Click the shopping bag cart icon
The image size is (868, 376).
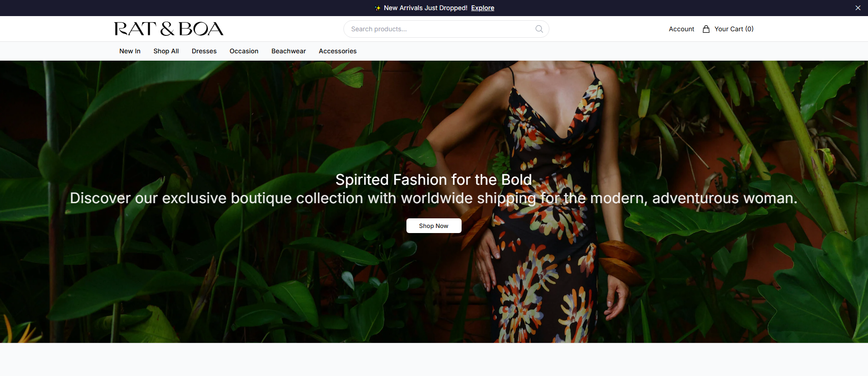pos(706,29)
